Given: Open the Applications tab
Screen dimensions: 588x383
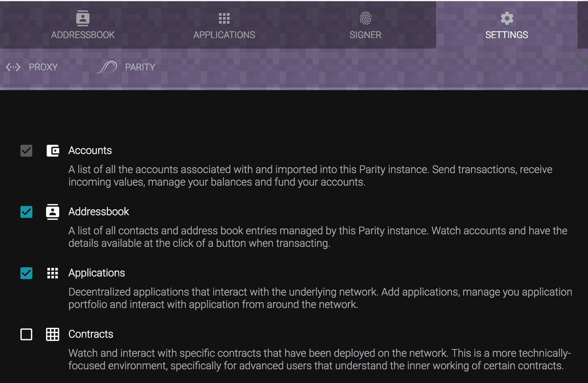Looking at the screenshot, I should [x=224, y=35].
